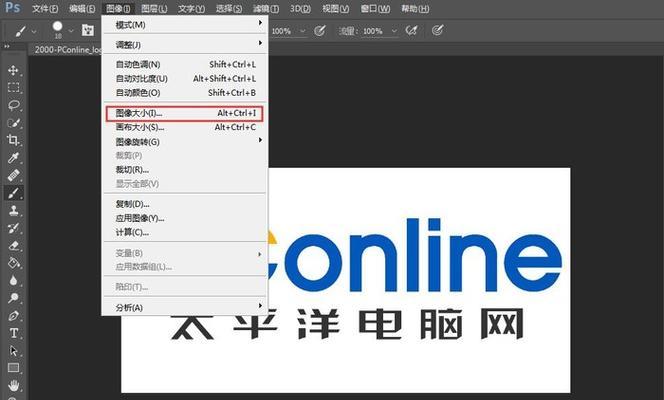Select the Quick Selection tool
This screenshot has width=664, height=400.
[x=13, y=123]
